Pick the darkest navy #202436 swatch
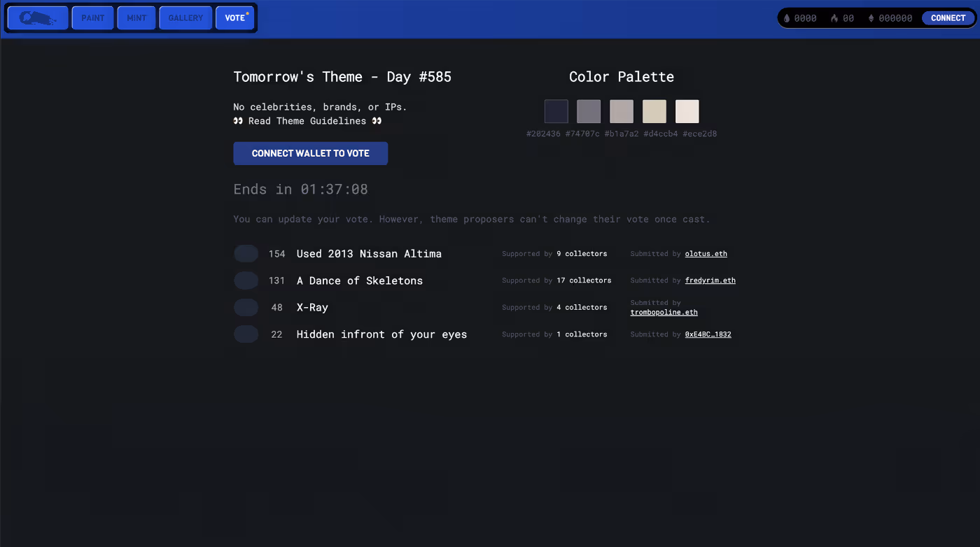This screenshot has width=980, height=547. (556, 111)
